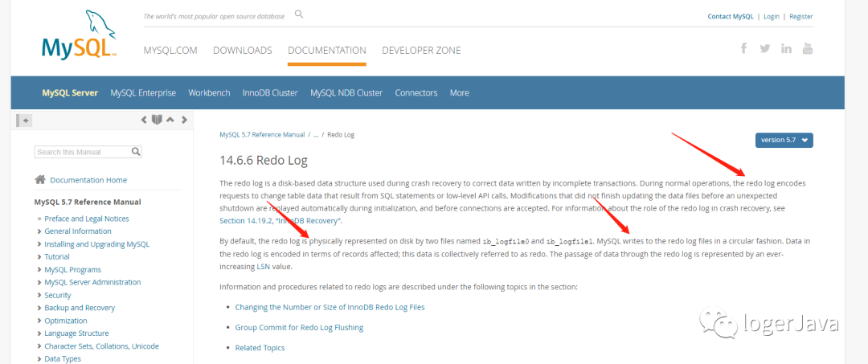Expand MySQL Server Administration section
This screenshot has height=364, width=868.
39,282
